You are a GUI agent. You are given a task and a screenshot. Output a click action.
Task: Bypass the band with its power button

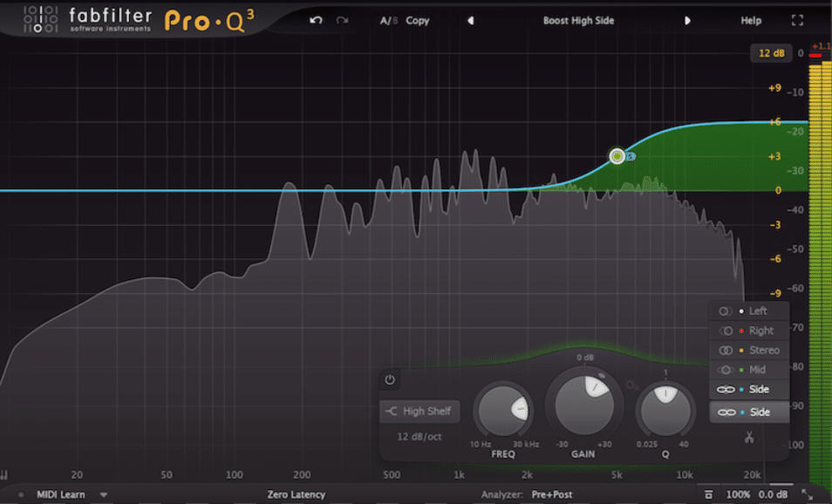[x=390, y=380]
